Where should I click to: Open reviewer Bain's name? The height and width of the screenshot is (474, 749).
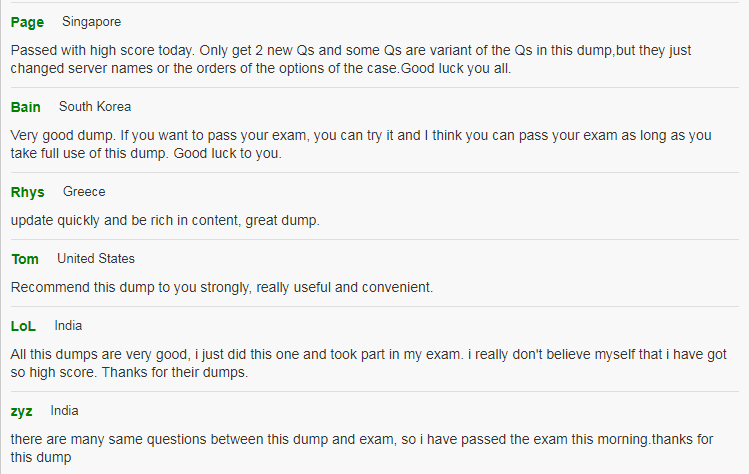click(x=25, y=107)
